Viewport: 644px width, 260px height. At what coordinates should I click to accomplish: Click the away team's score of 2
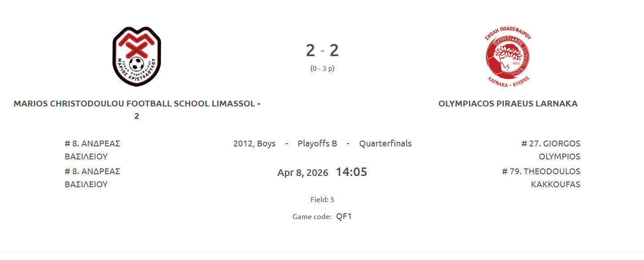334,50
